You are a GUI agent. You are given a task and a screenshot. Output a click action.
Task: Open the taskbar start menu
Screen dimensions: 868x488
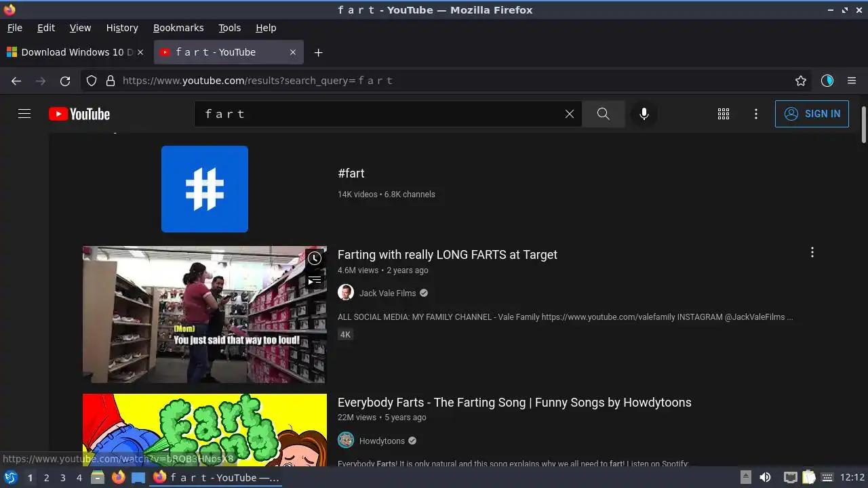tap(11, 477)
